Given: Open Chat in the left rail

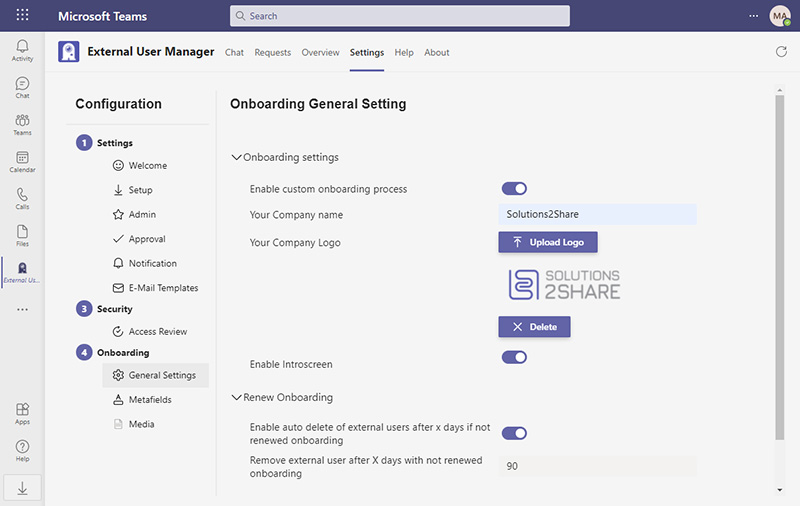Looking at the screenshot, I should 22,87.
